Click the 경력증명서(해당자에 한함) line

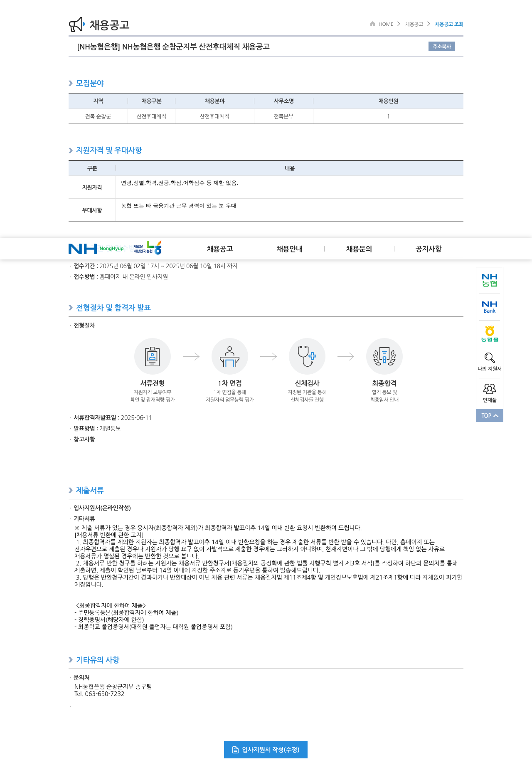(x=109, y=620)
